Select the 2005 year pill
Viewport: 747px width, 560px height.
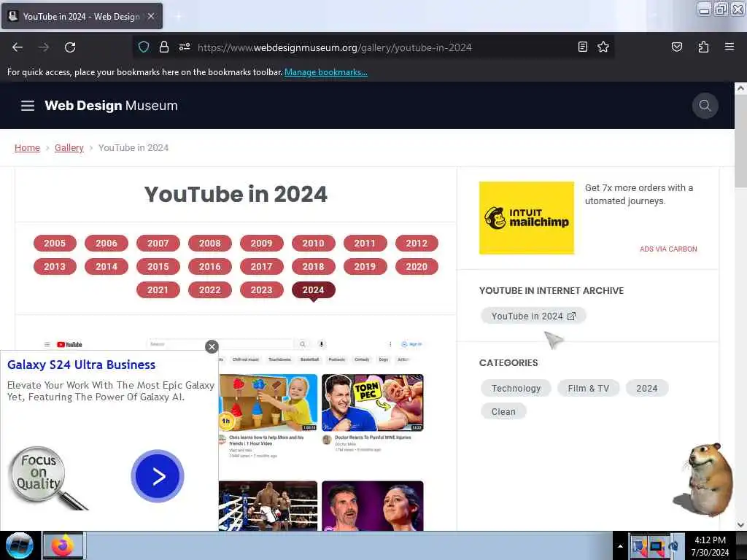55,244
